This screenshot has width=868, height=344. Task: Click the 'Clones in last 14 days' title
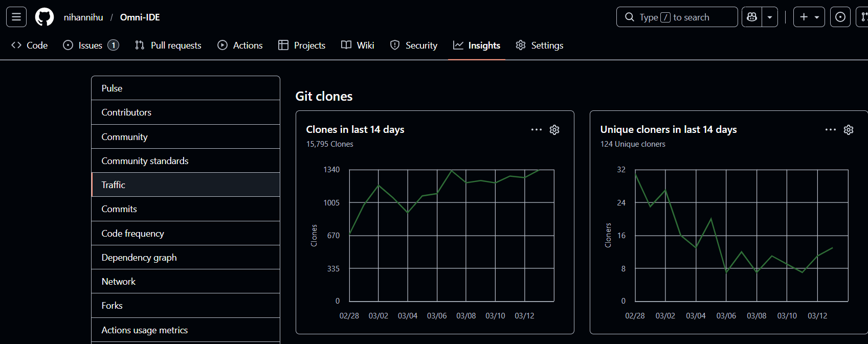pyautogui.click(x=355, y=129)
